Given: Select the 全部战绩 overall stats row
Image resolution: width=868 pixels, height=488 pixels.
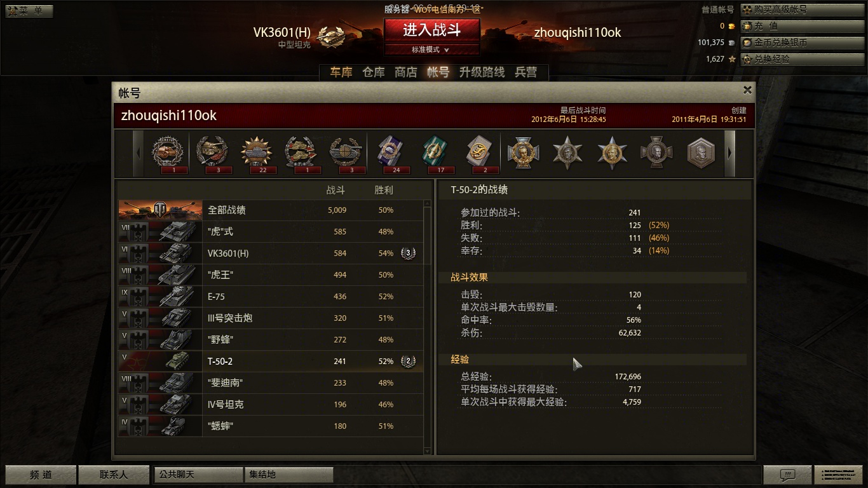Looking at the screenshot, I should (271, 210).
